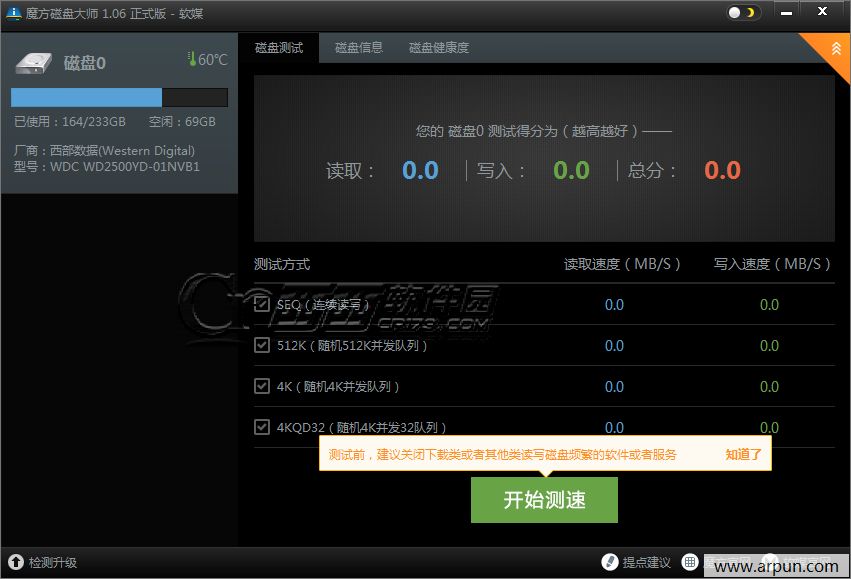Screen dimensions: 851x579
Task: Click the temperature thermometer icon showing 60°C
Action: point(192,60)
